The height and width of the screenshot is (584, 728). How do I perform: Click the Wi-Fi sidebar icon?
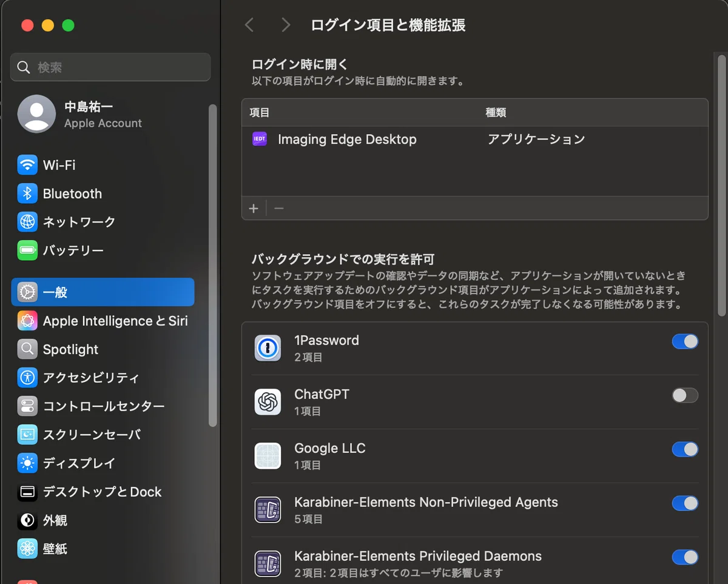coord(27,165)
